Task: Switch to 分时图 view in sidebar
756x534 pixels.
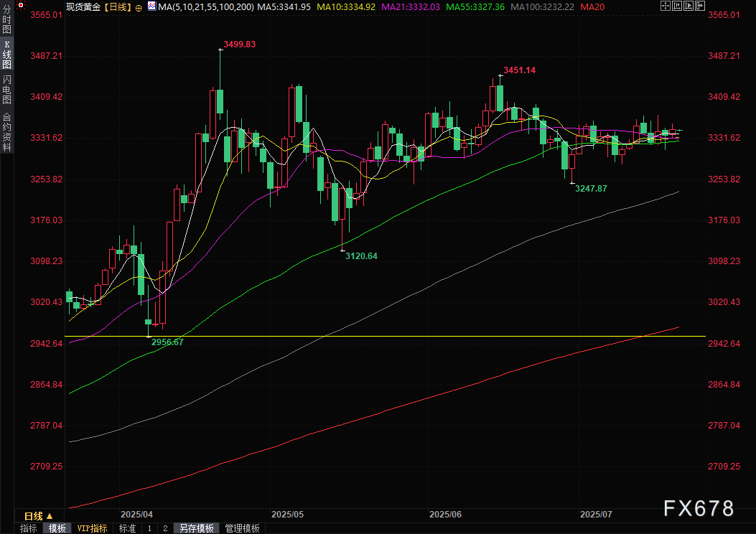Action: coord(6,19)
